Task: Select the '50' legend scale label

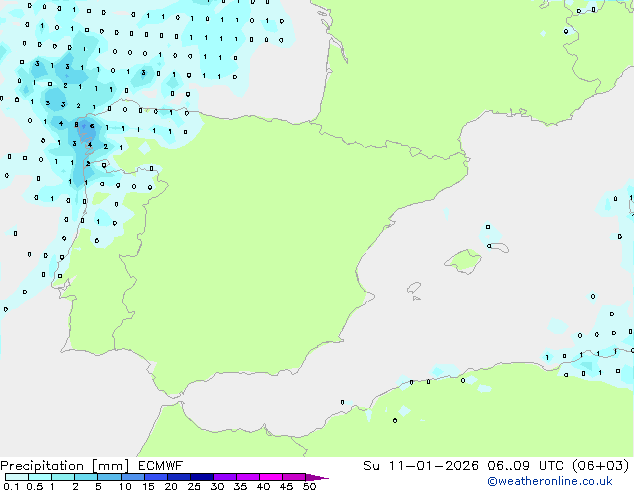Action: pyautogui.click(x=309, y=486)
